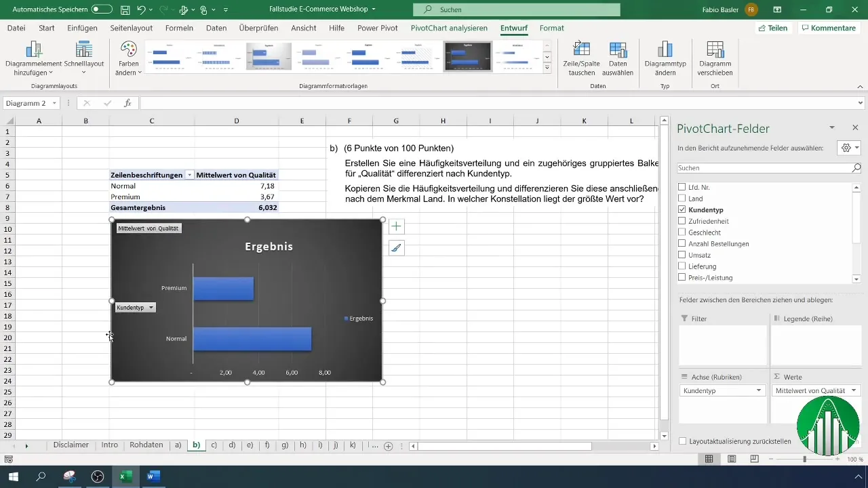Screen dimensions: 868x488
Task: Open Zeilenbeschriftungen filter dropdown
Action: coord(189,175)
